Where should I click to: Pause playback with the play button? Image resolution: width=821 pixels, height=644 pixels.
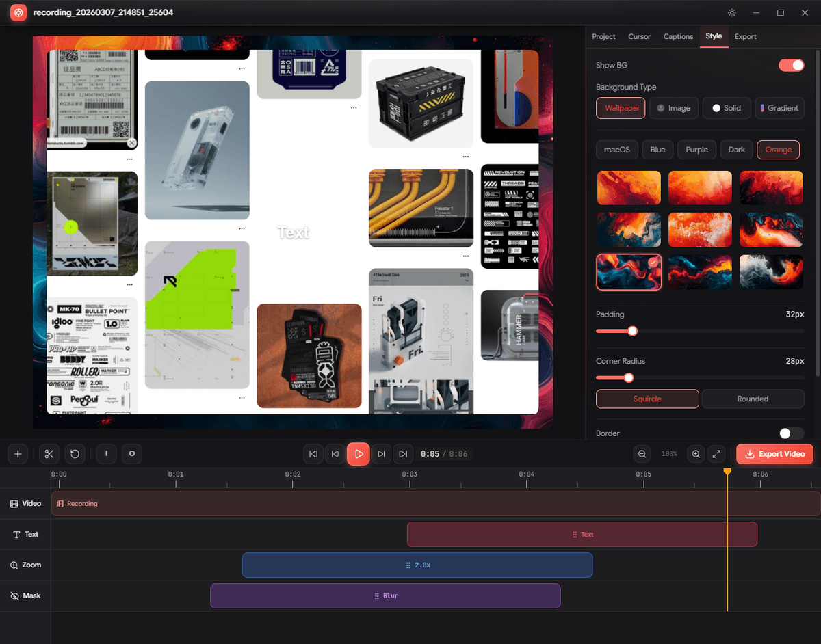tap(358, 453)
